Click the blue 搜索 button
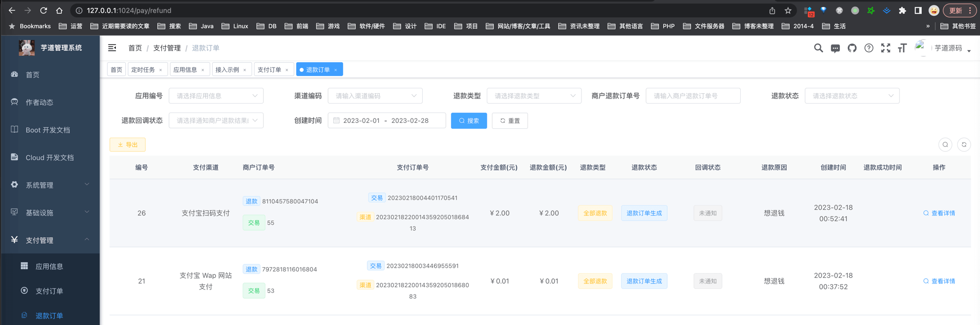The height and width of the screenshot is (325, 980). (x=469, y=121)
